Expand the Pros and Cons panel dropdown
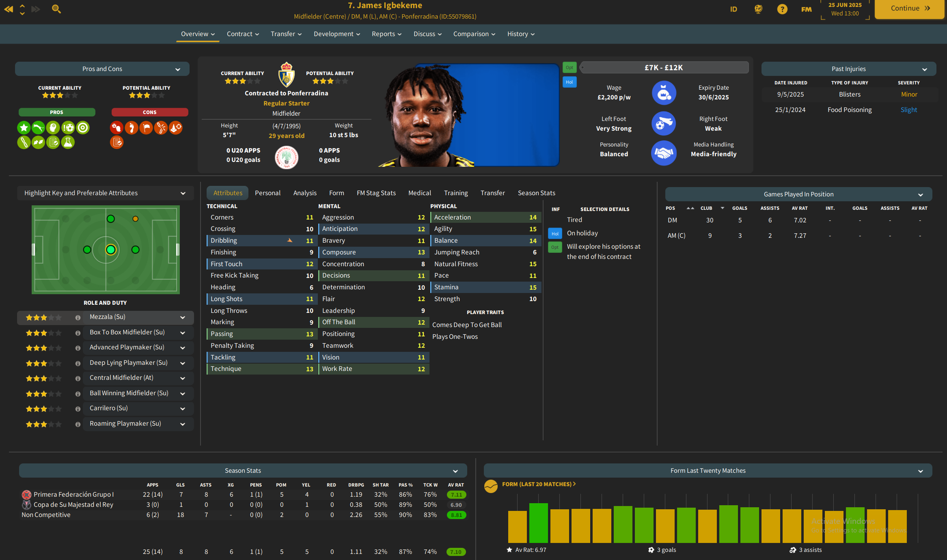The image size is (947, 560). pos(177,69)
